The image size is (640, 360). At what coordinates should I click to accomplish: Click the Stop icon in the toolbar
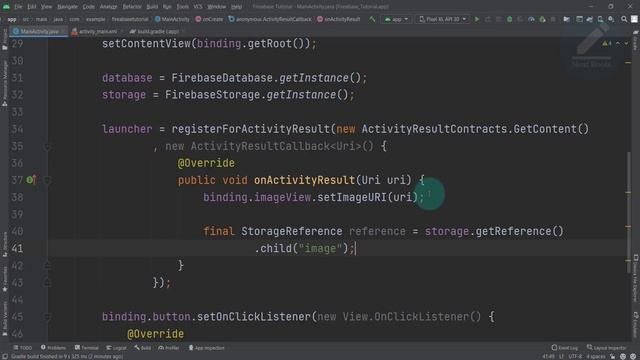[x=553, y=19]
